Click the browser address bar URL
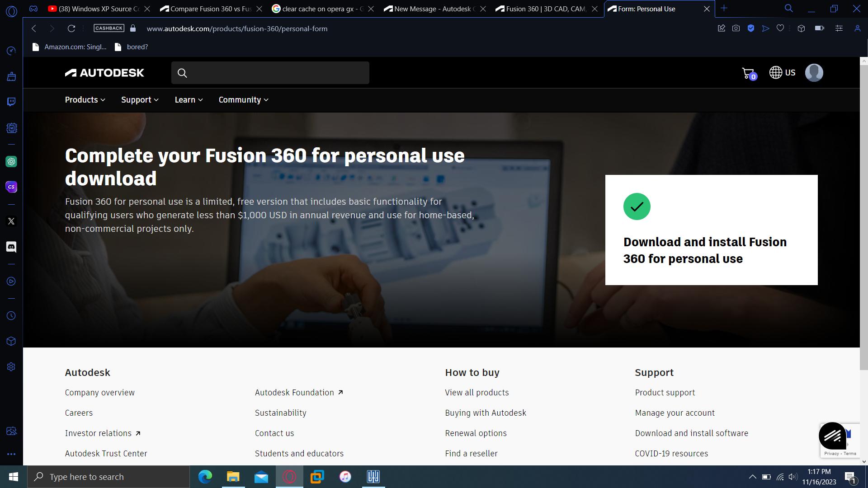 pos(237,28)
